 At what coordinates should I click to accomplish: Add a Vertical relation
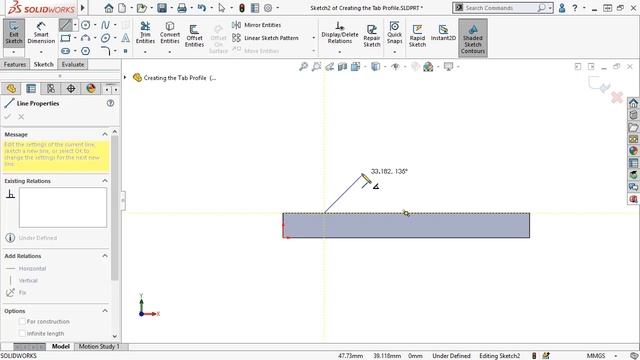tap(22, 280)
